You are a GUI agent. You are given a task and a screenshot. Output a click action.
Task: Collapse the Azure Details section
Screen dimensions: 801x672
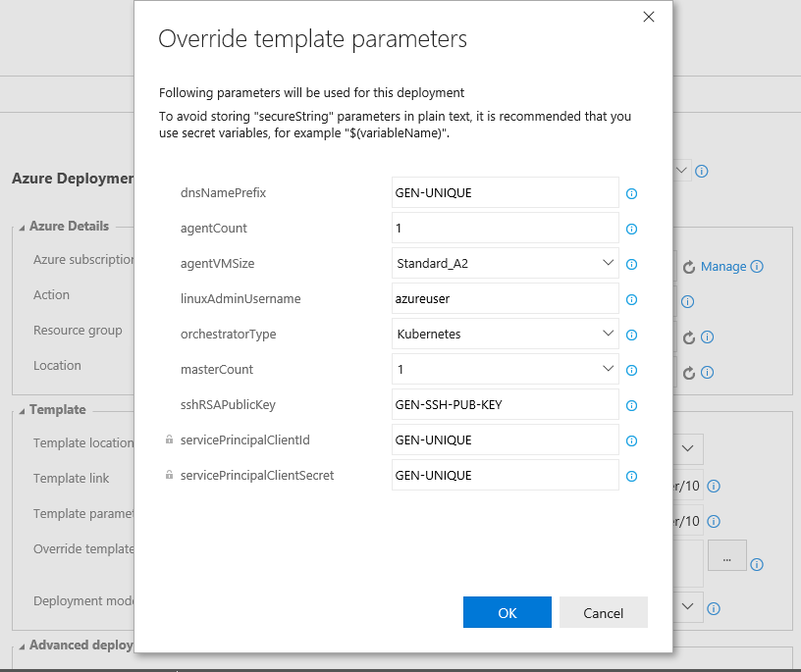(x=22, y=228)
